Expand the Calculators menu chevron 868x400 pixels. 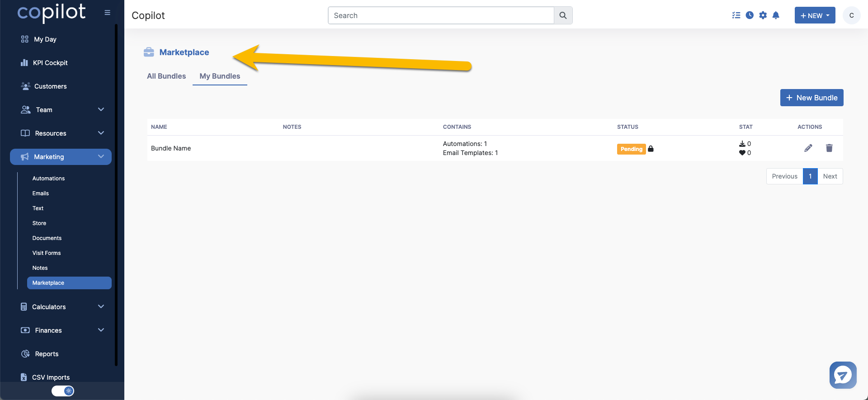101,306
